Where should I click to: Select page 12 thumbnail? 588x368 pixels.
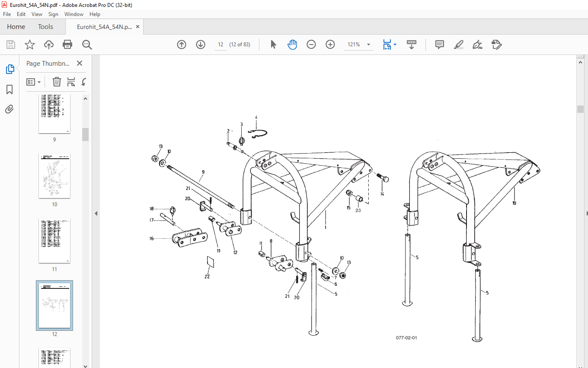tap(54, 305)
